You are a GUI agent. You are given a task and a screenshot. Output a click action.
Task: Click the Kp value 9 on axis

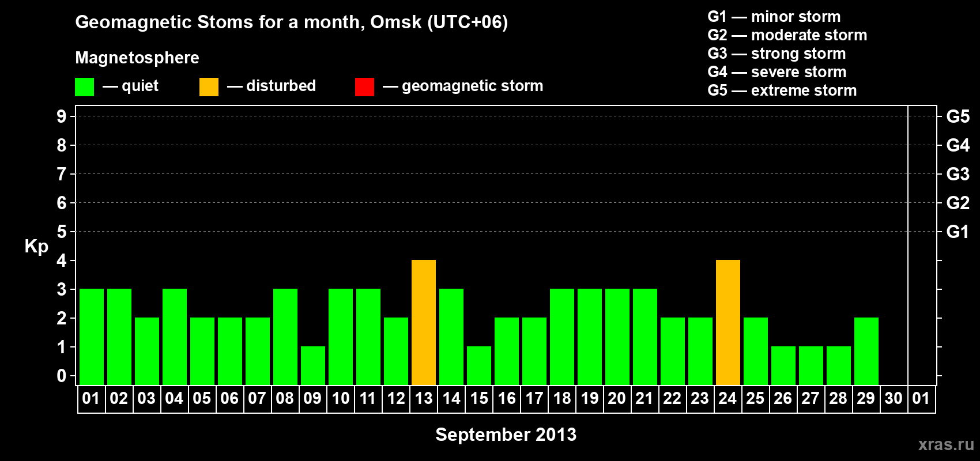pyautogui.click(x=62, y=116)
